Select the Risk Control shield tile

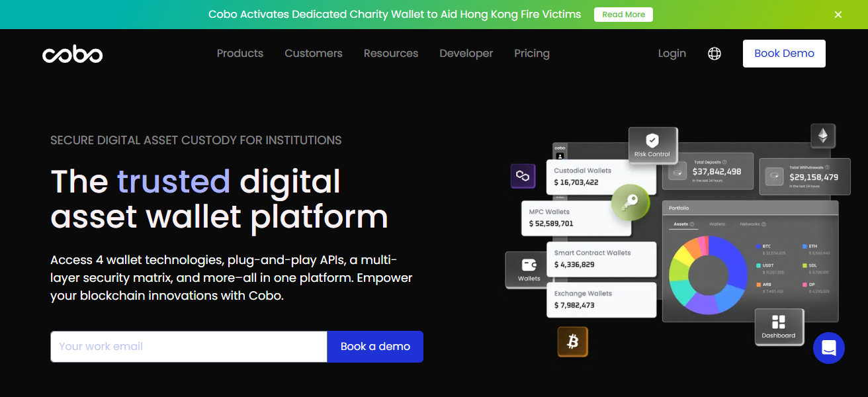click(652, 145)
